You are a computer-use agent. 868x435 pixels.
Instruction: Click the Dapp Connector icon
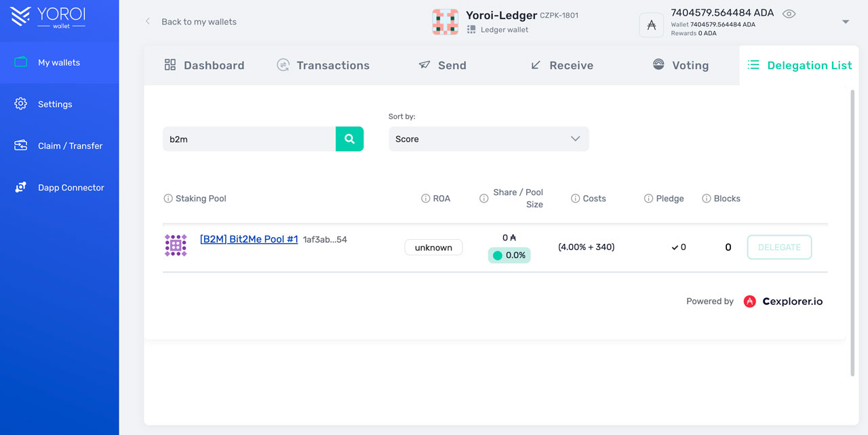pos(21,188)
